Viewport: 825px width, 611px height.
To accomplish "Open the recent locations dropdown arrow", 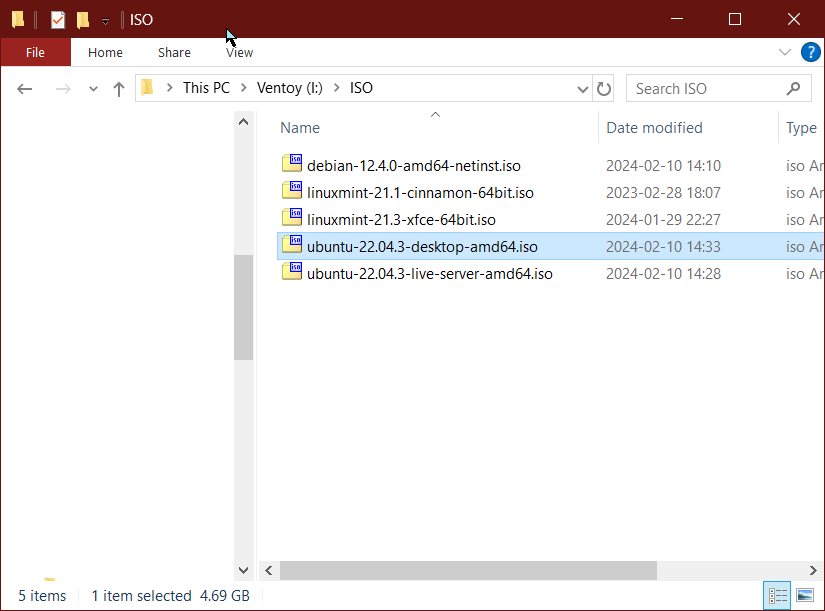I will click(x=93, y=88).
